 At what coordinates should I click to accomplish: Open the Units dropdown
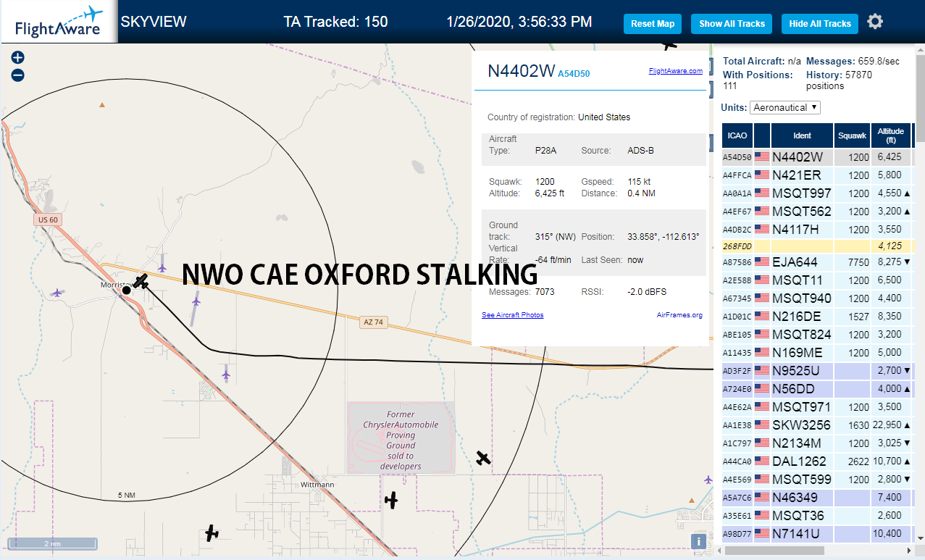[785, 107]
